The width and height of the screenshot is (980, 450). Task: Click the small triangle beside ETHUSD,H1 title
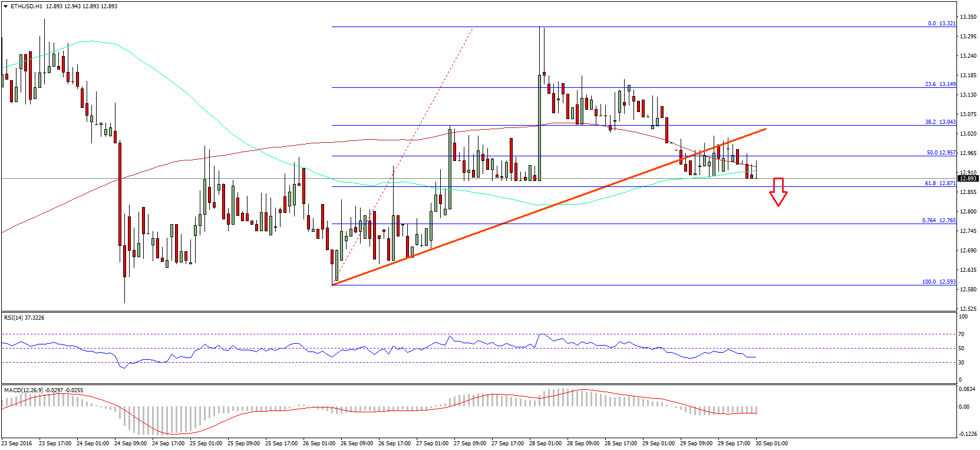(x=5, y=6)
